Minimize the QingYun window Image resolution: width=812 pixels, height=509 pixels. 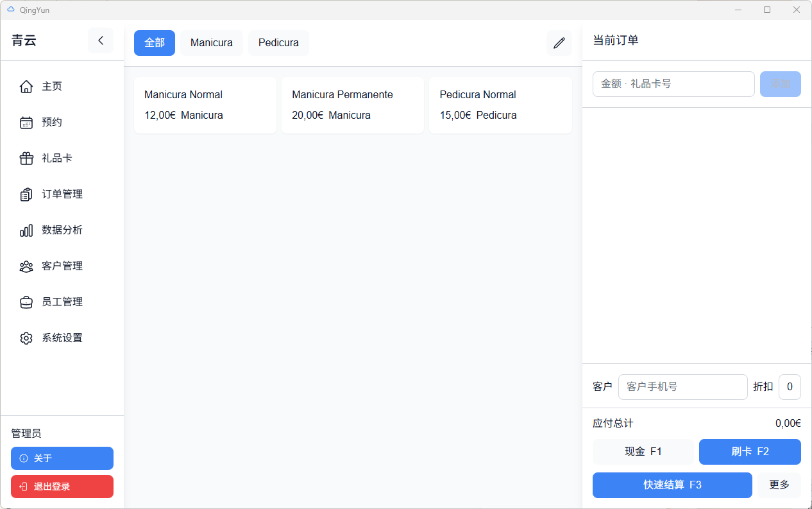point(738,10)
